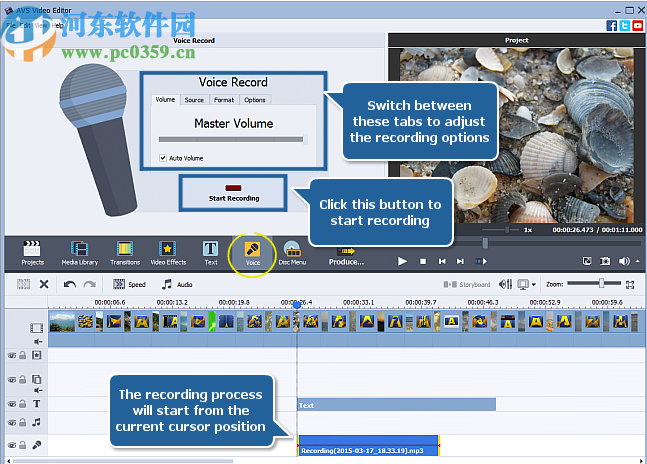
Task: Stop the preview playback
Action: [x=423, y=261]
